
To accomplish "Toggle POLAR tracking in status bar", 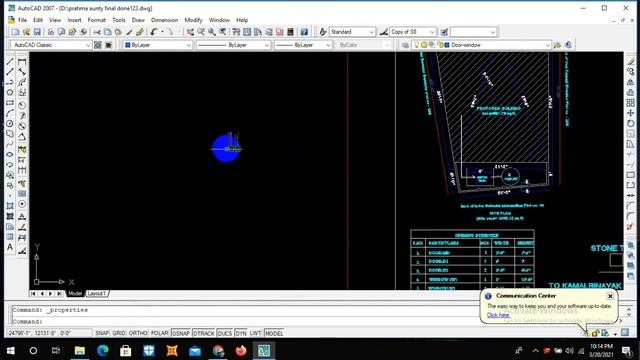I will pyautogui.click(x=160, y=333).
